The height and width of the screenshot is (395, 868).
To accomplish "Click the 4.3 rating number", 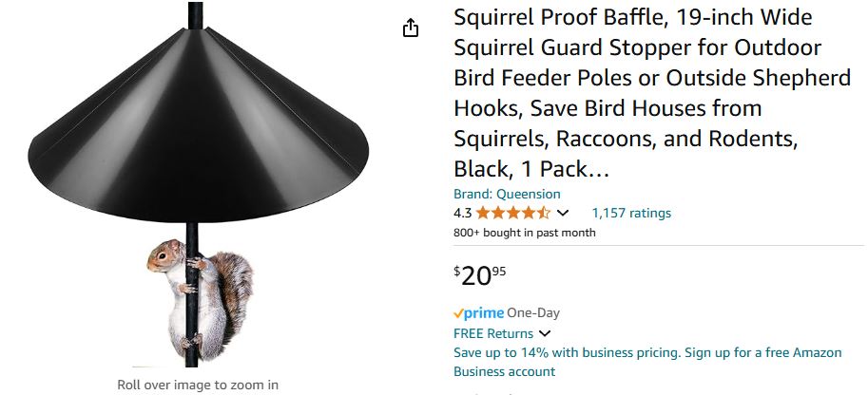I will tap(463, 213).
